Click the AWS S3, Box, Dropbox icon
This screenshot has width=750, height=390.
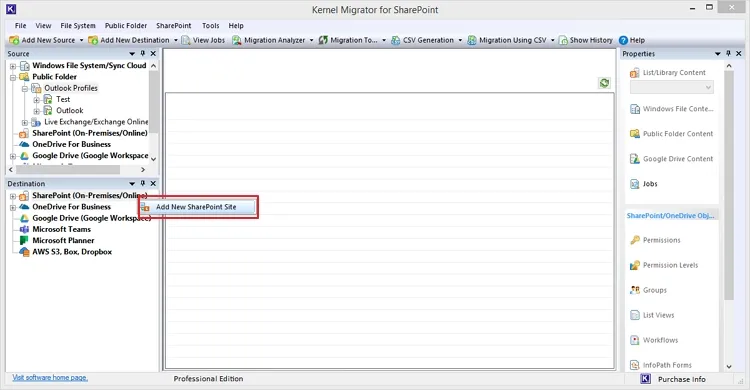click(x=24, y=252)
